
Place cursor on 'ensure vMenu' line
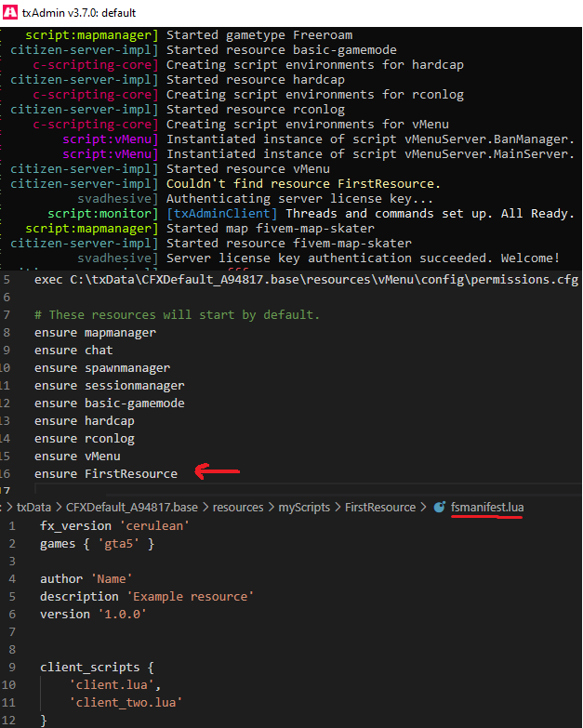(77, 456)
